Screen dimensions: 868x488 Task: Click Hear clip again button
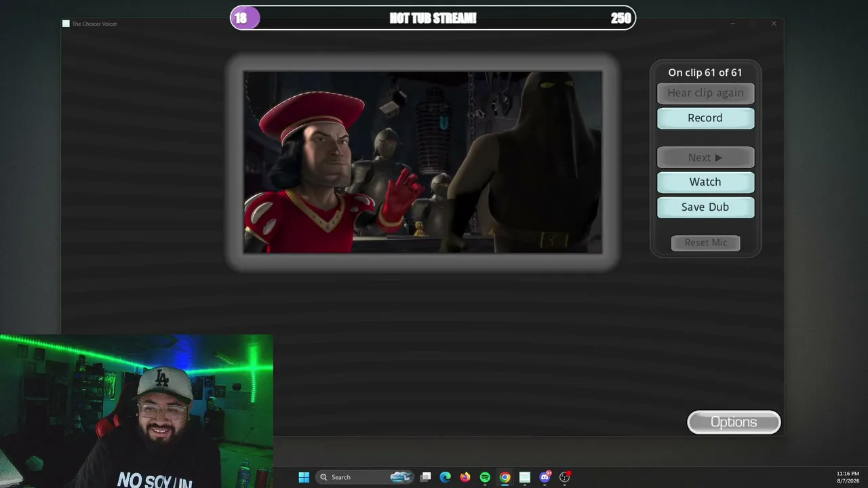coord(705,93)
